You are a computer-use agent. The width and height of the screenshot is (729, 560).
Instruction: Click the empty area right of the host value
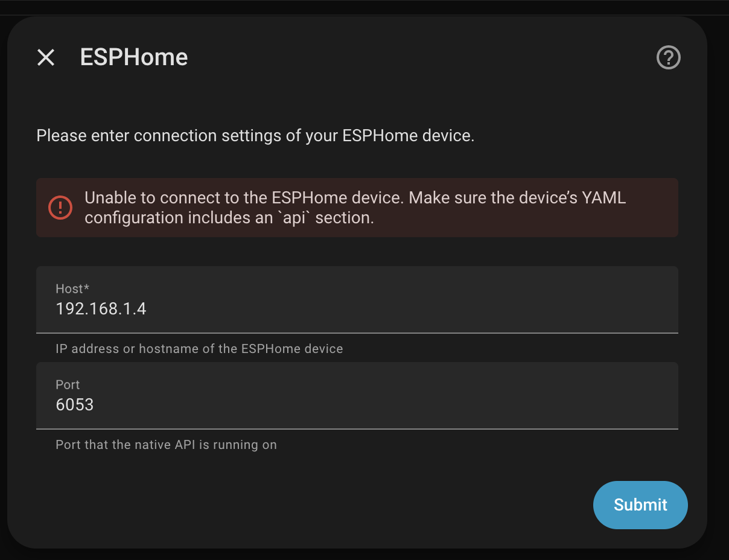422,309
